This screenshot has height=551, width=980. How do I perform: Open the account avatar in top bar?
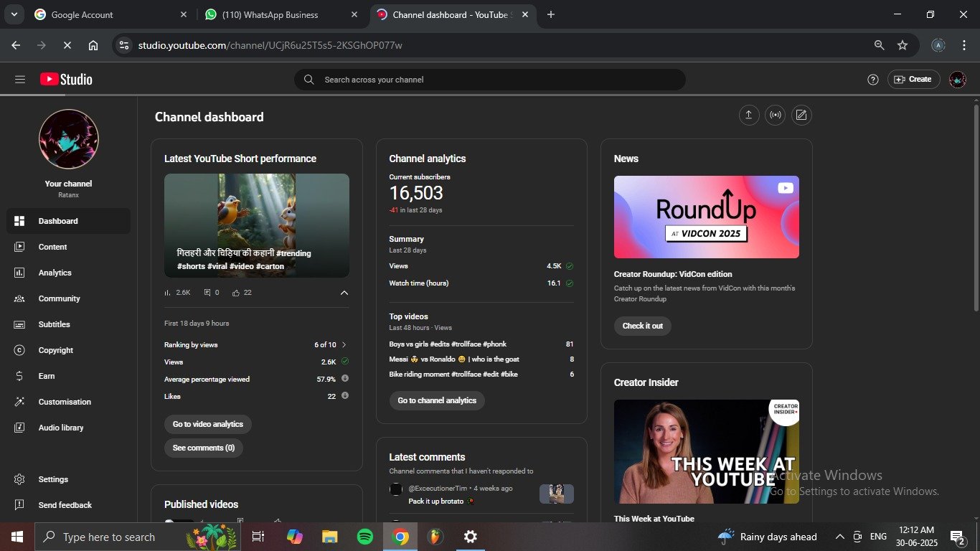(957, 80)
